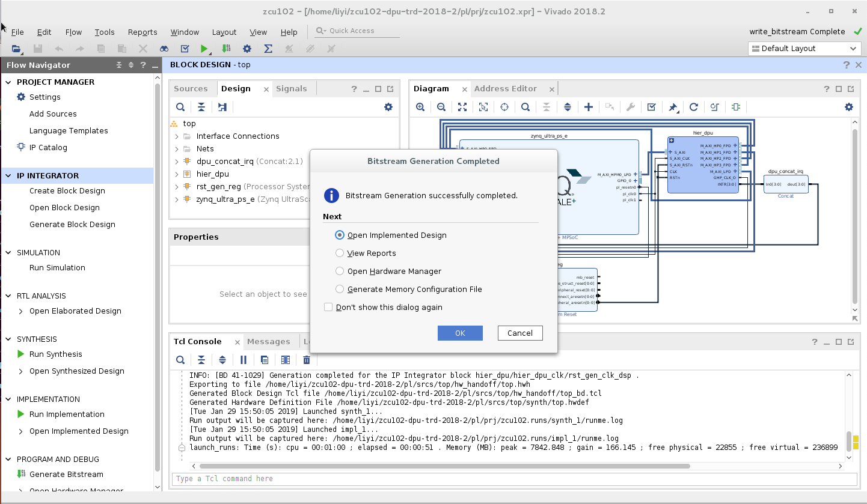867x504 pixels.
Task: Click Collapse All icon in Design panel
Action: point(201,107)
